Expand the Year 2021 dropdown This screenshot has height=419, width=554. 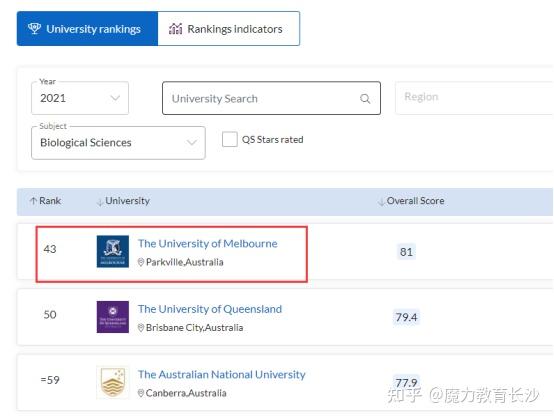point(80,98)
